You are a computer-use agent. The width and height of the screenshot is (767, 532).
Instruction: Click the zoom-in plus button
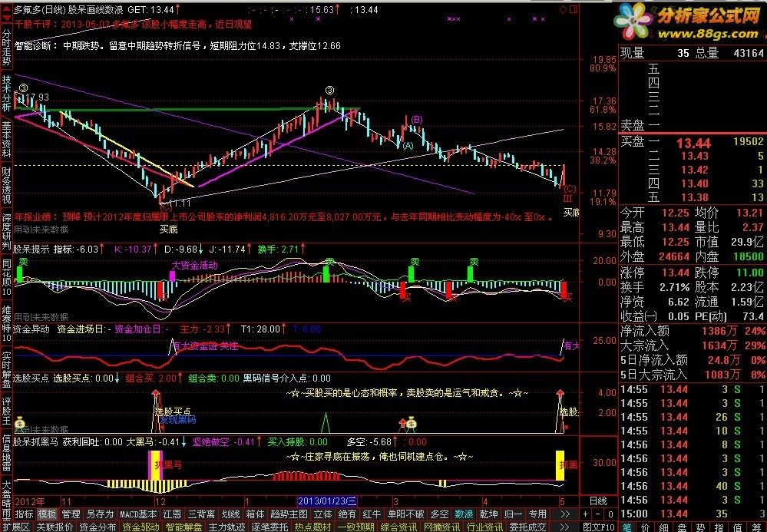[x=586, y=514]
